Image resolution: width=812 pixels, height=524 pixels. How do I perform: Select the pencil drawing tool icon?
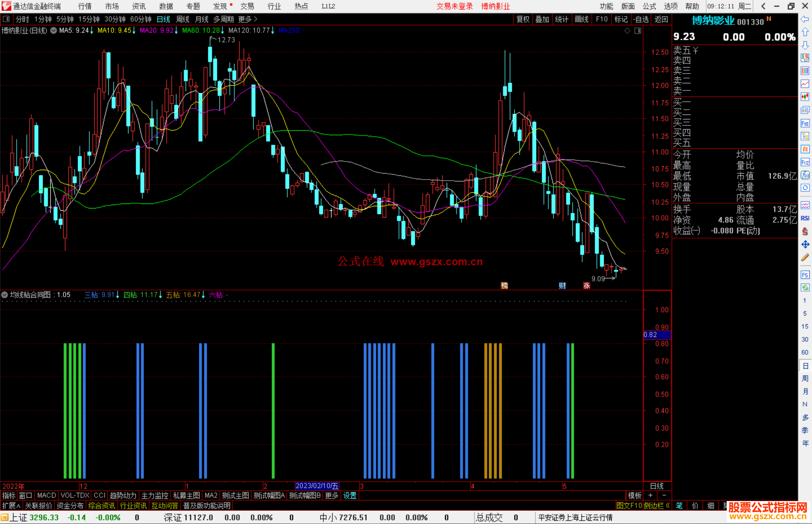pyautogui.click(x=805, y=258)
